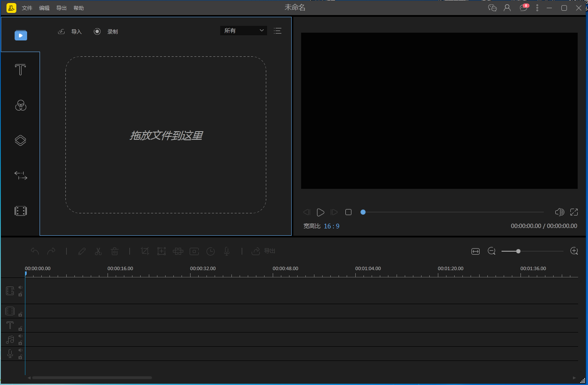Click the music track note icon

pos(10,339)
